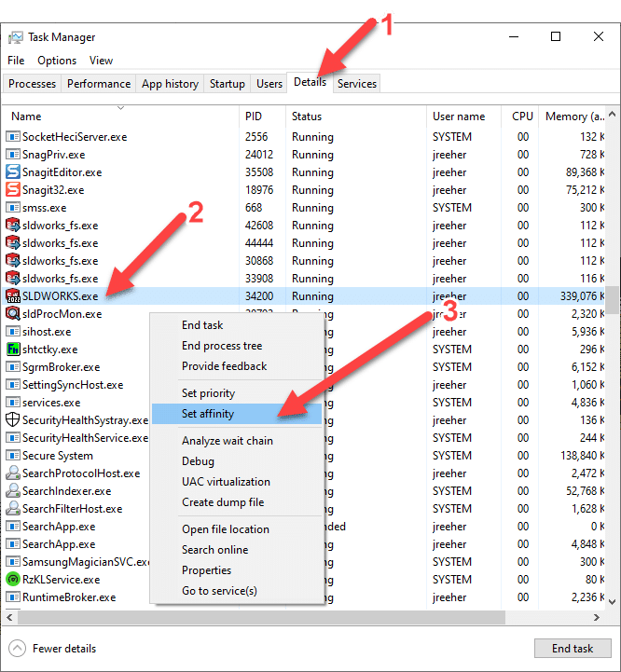Open the Options menu
The image size is (621, 672).
(57, 61)
